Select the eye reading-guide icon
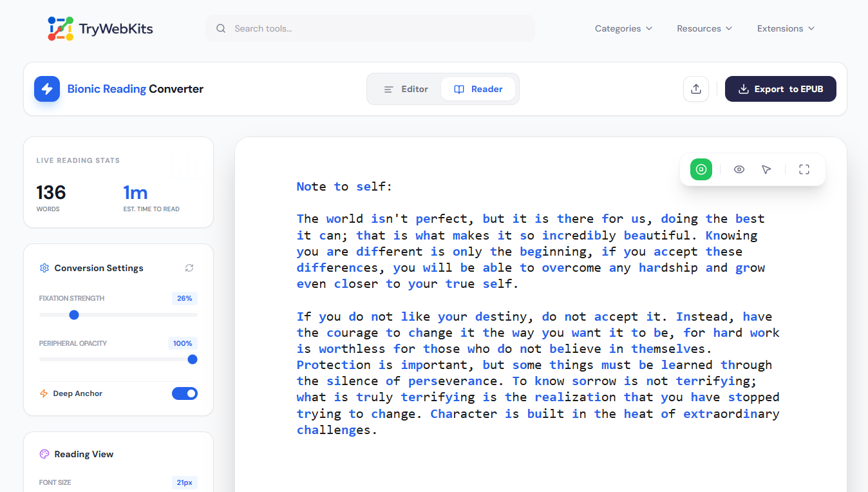Screen dimensions: 868x492 (739, 169)
